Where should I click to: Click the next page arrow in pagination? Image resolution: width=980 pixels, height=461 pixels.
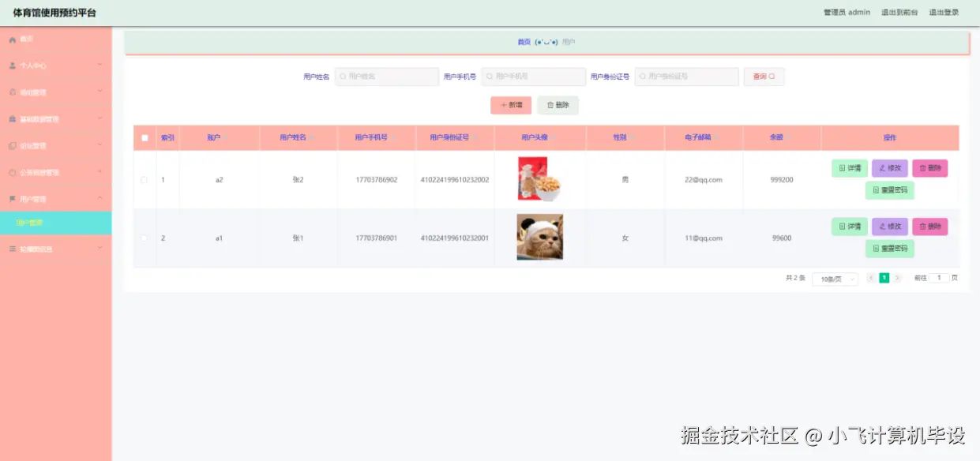[x=897, y=278]
